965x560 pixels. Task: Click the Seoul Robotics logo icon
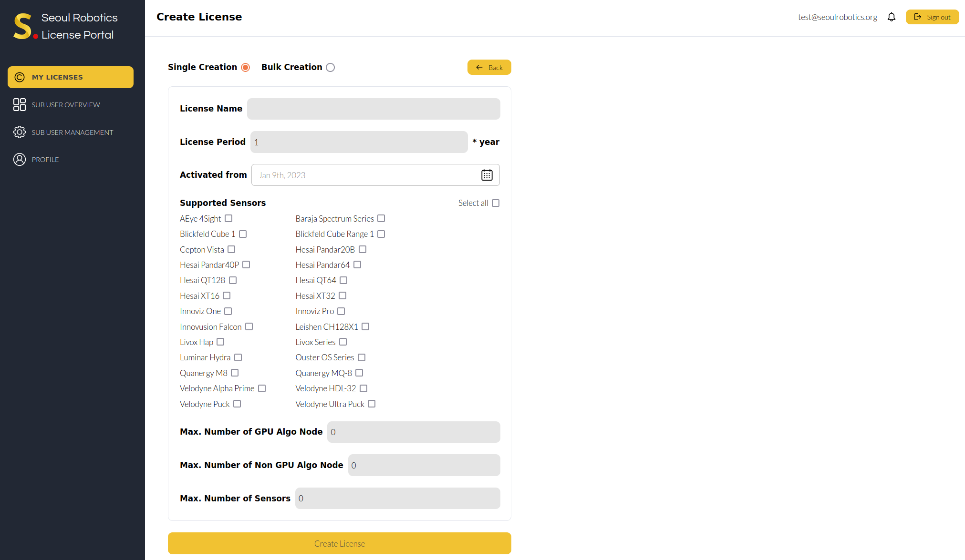[25, 26]
